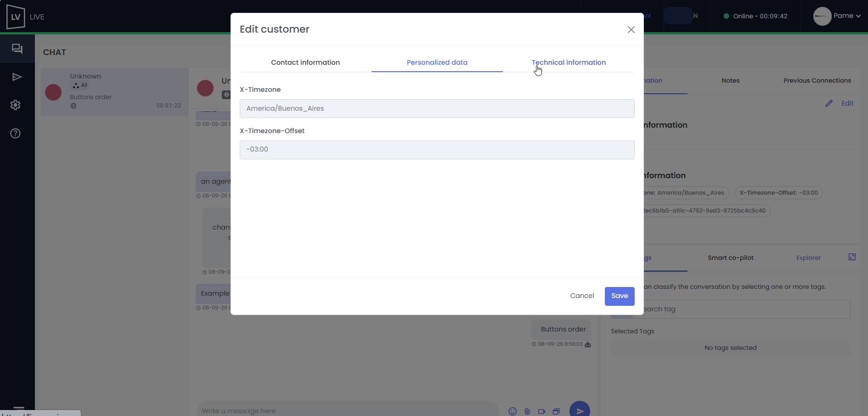This screenshot has height=416, width=868.
Task: Click the 'No tags selected' text
Action: point(730,348)
